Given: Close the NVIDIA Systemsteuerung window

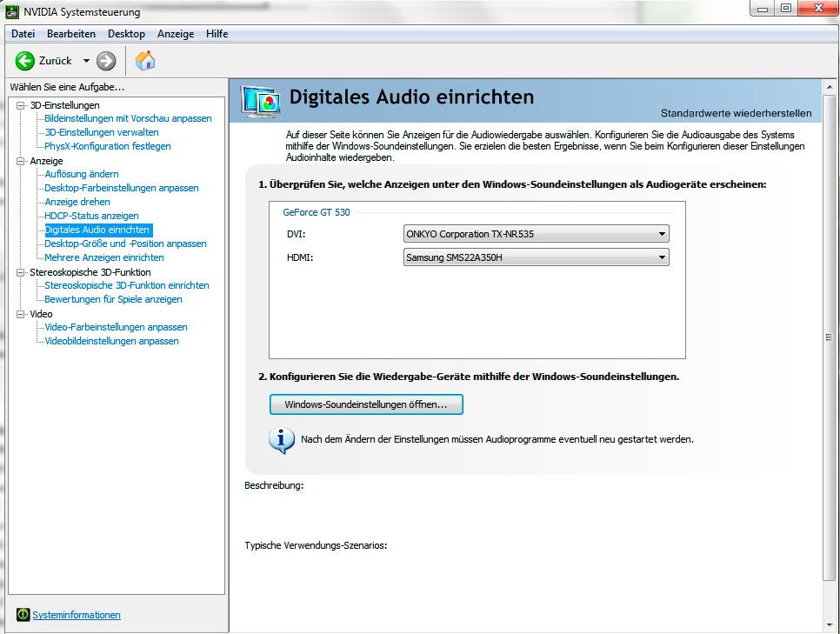Looking at the screenshot, I should click(x=818, y=9).
